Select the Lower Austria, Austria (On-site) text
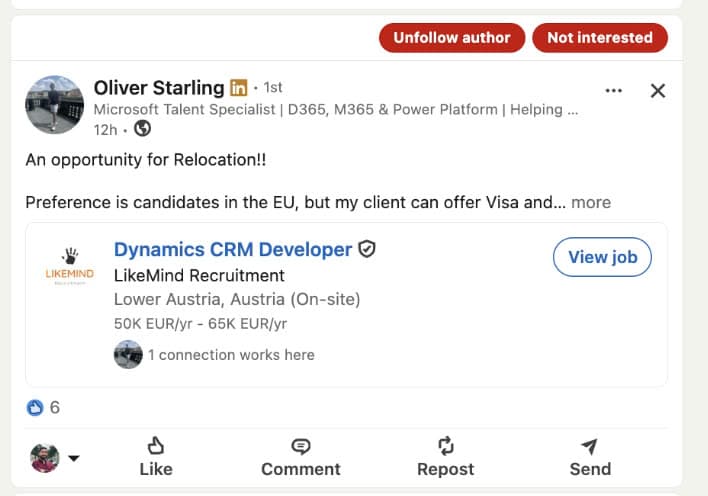 237,299
